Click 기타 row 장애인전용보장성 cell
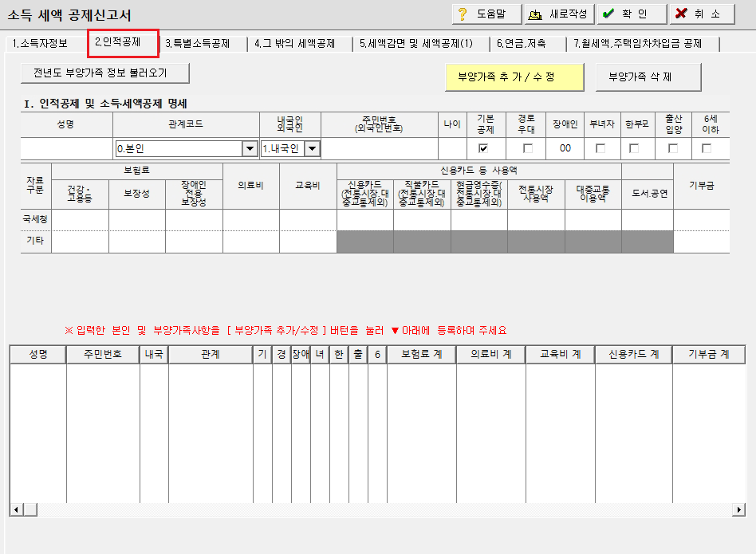This screenshot has width=756, height=554. [x=195, y=242]
